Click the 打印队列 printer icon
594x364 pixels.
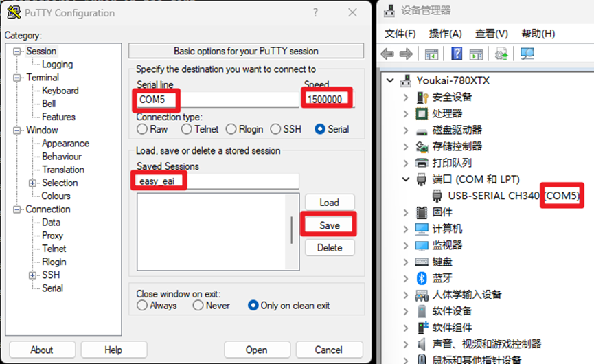pyautogui.click(x=422, y=163)
